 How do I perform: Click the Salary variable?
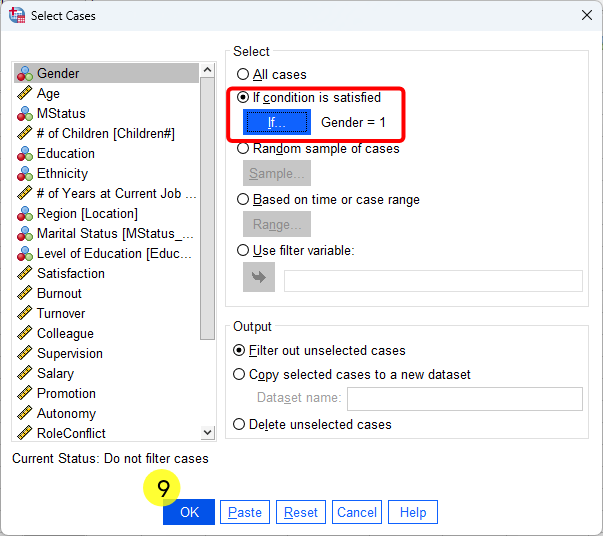[106, 373]
